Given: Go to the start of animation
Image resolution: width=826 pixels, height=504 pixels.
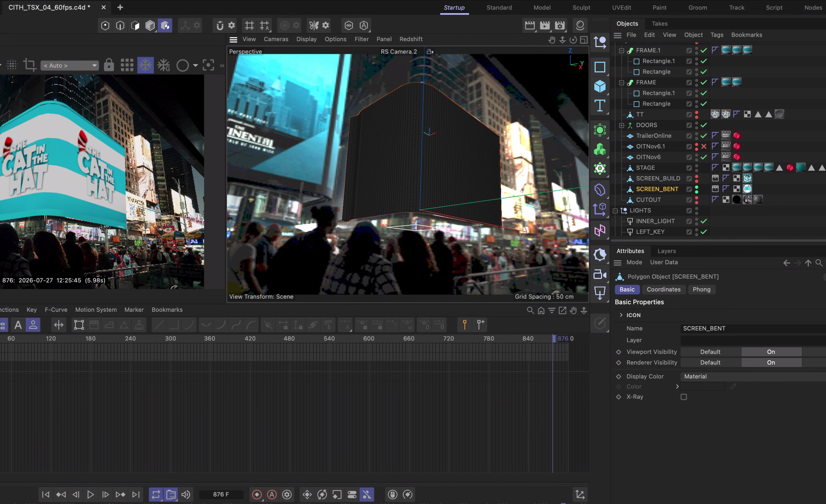Looking at the screenshot, I should 45,494.
